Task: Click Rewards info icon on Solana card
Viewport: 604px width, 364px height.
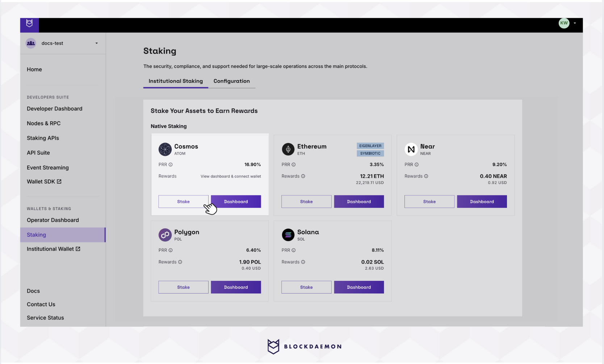Action: pyautogui.click(x=303, y=262)
